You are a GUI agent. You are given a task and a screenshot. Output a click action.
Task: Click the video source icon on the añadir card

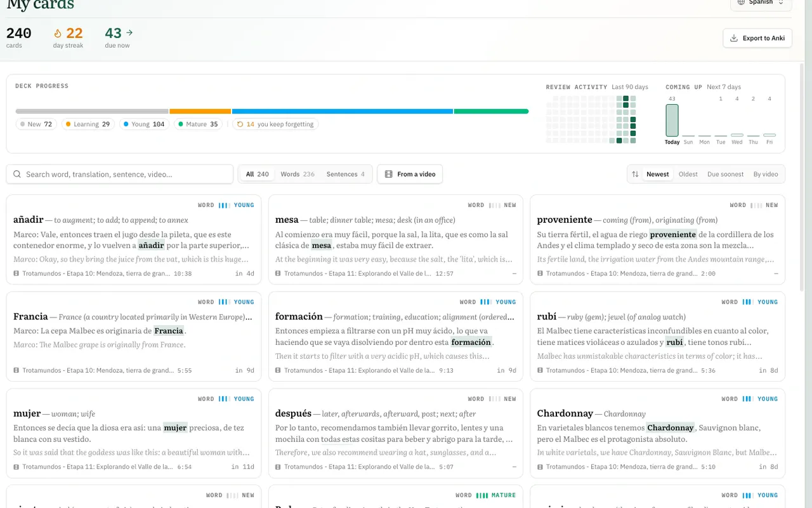coord(16,274)
